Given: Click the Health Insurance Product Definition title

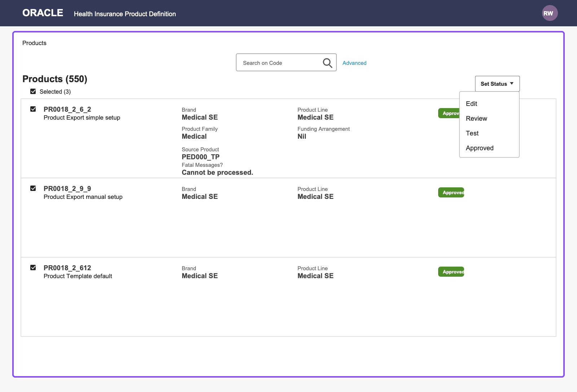Looking at the screenshot, I should (x=125, y=14).
